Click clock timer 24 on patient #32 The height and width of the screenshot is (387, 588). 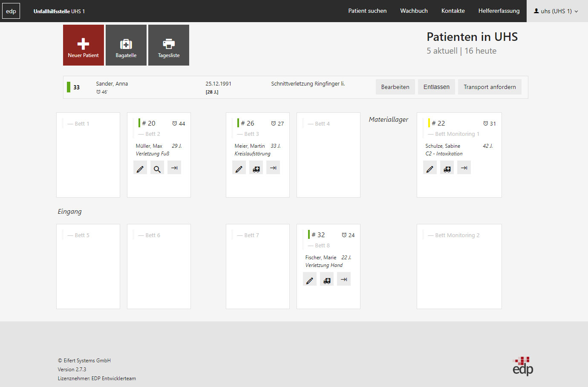[x=348, y=235]
